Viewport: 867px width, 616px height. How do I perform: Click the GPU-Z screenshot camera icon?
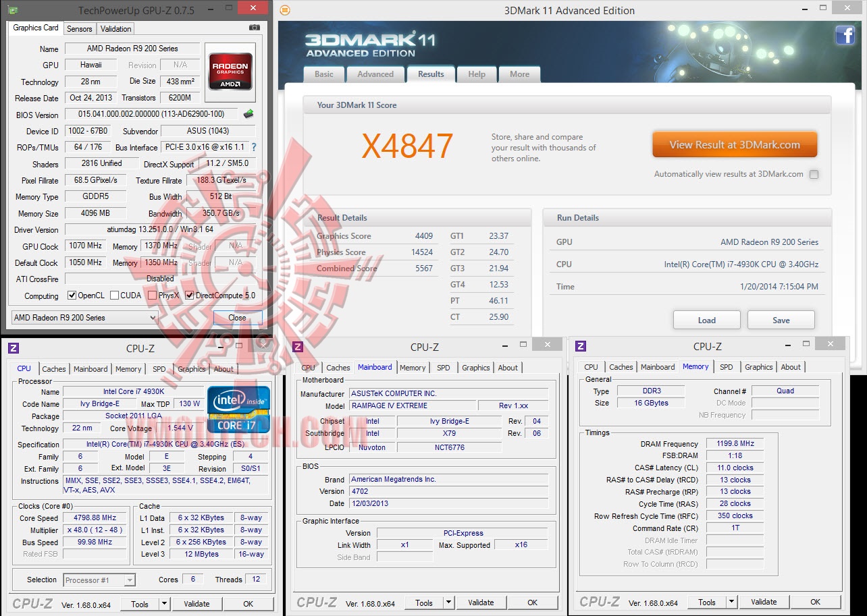coord(254,28)
